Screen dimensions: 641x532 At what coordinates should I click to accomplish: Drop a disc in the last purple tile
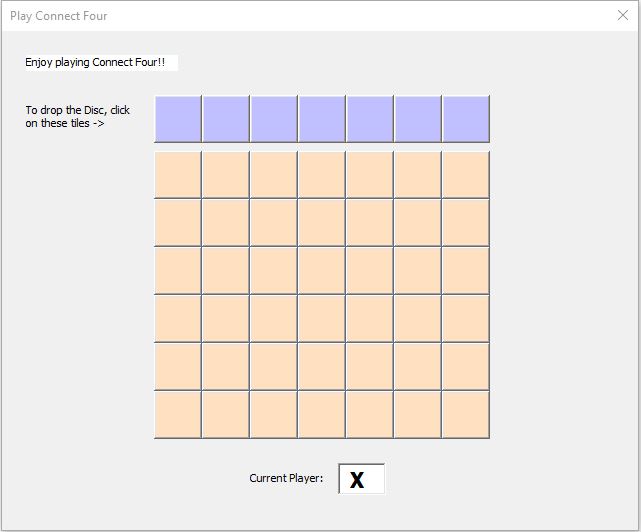466,119
